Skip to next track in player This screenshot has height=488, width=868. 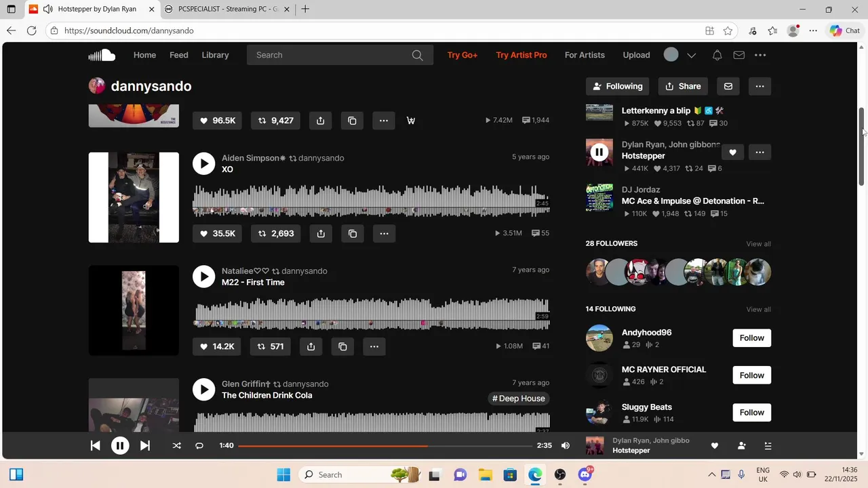point(144,445)
